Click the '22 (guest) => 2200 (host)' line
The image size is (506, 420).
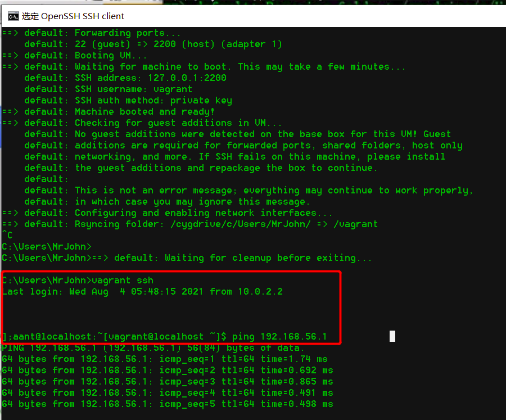pyautogui.click(x=153, y=44)
